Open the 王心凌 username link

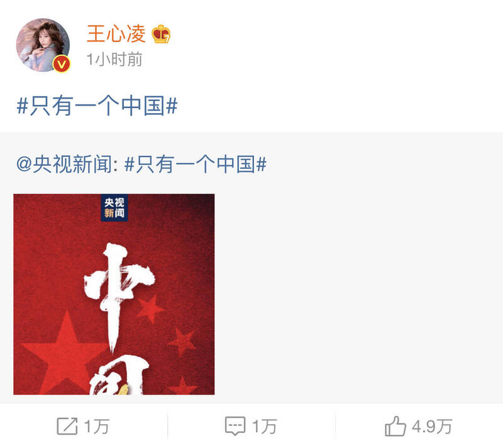(x=116, y=34)
